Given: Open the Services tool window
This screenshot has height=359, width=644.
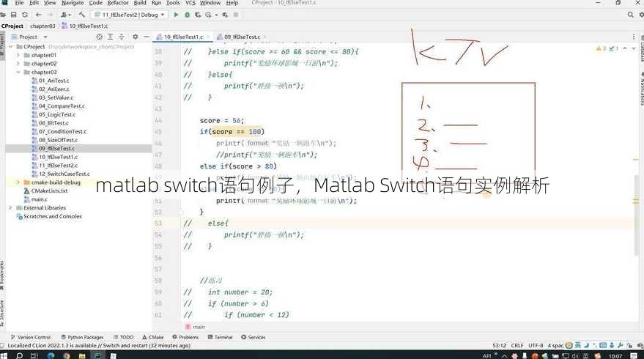Looking at the screenshot, I should 253,337.
